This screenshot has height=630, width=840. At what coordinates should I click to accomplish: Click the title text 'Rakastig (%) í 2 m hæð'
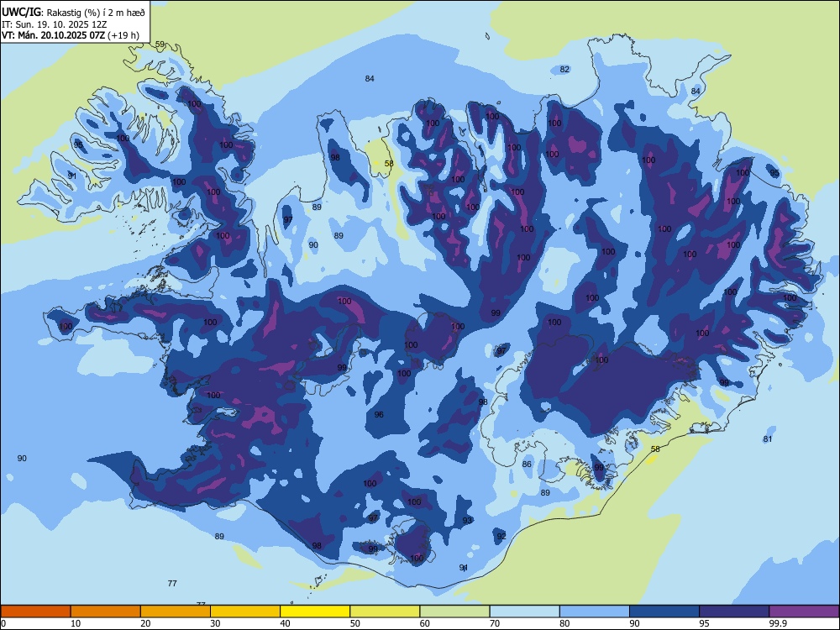pyautogui.click(x=96, y=13)
